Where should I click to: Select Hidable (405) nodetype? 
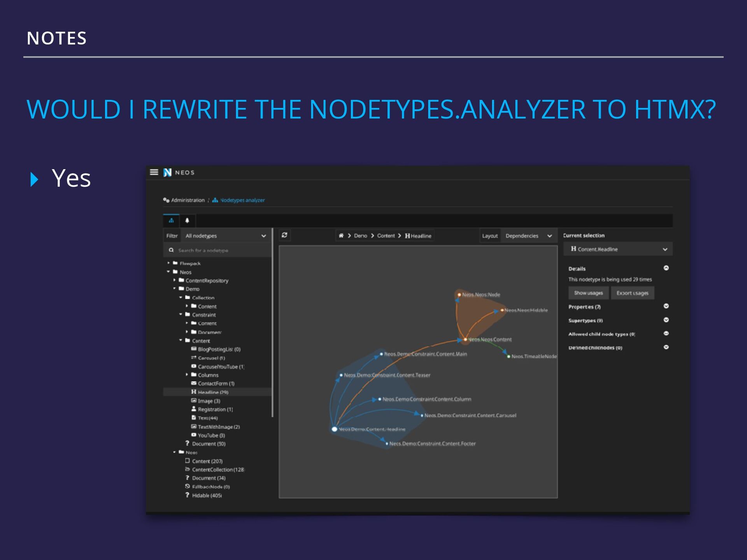204,495
